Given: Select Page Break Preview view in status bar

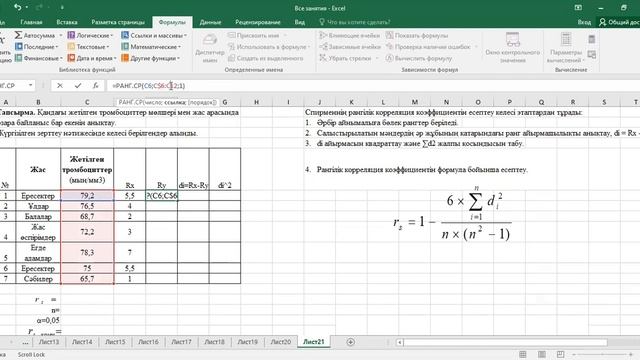Looking at the screenshot, I should click(561, 354).
